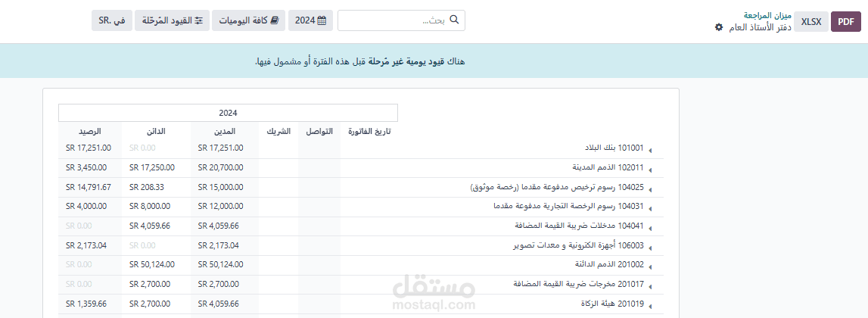Image resolution: width=868 pixels, height=318 pixels.
Task: Click balance value SR 3,450.00
Action: (x=86, y=167)
